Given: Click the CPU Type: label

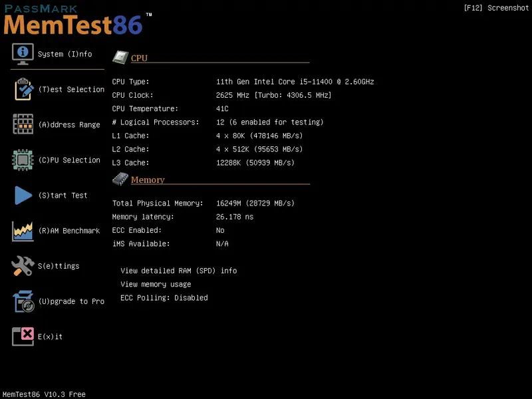Looking at the screenshot, I should (130, 82).
